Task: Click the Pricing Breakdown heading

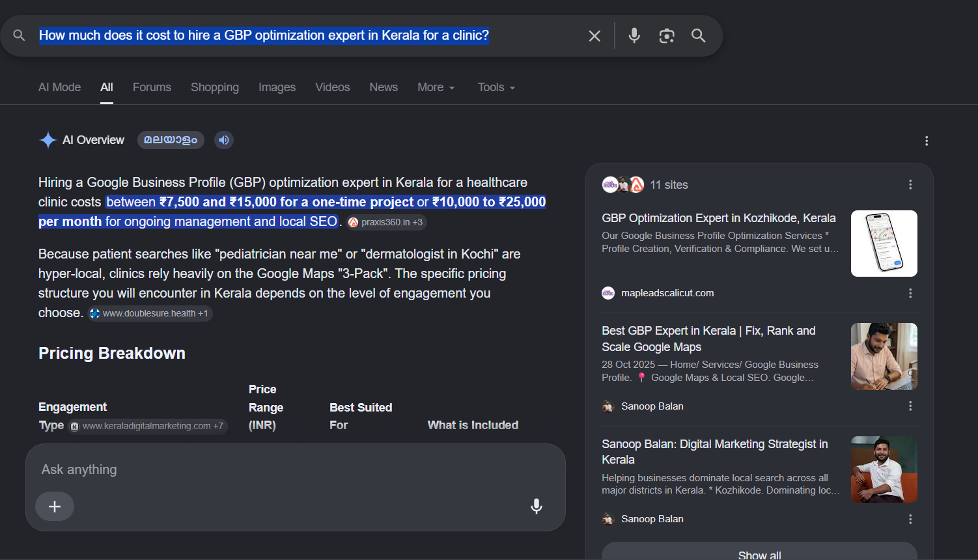Action: 112,353
